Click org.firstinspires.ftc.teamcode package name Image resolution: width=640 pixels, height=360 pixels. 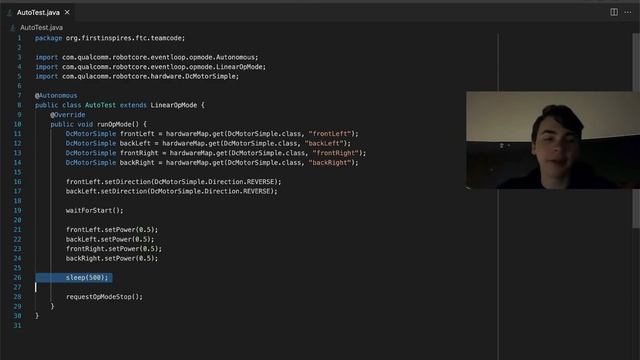pos(125,38)
